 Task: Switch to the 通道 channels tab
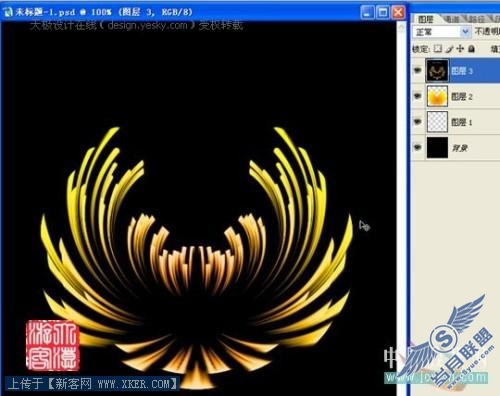[451, 19]
